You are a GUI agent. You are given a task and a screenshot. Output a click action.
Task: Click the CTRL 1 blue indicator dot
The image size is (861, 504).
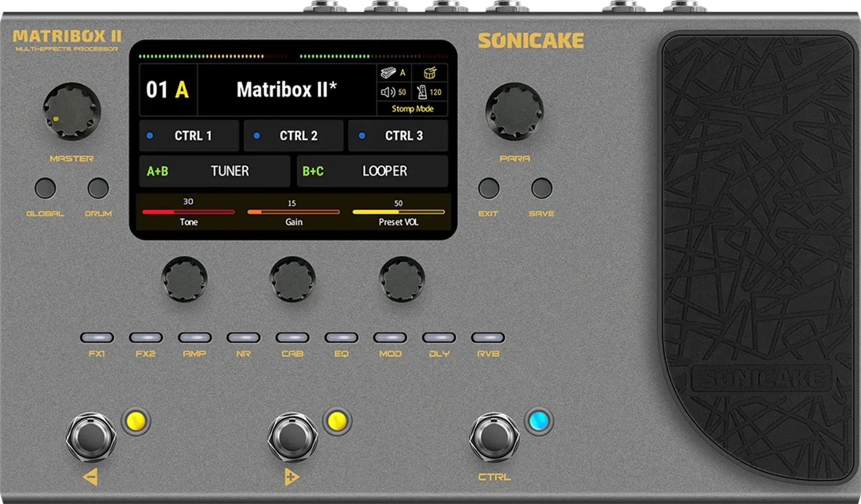(150, 136)
